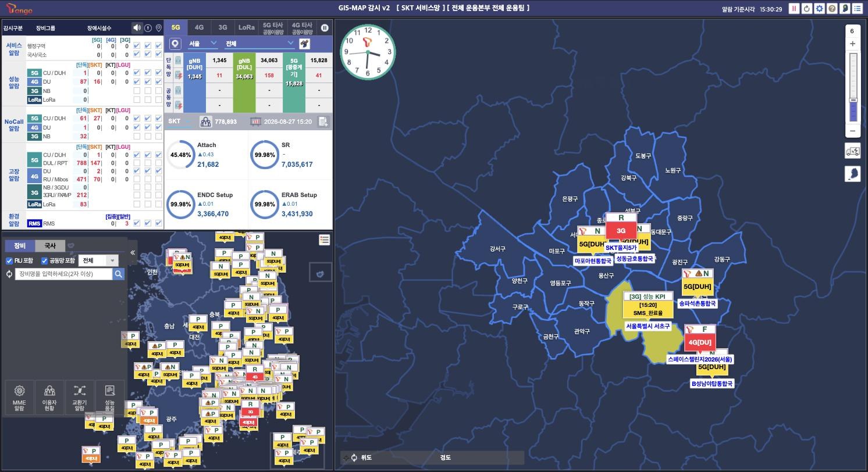This screenshot has height=472, width=868.
Task: Collapse the equipment search panel with double chevron
Action: click(x=133, y=252)
